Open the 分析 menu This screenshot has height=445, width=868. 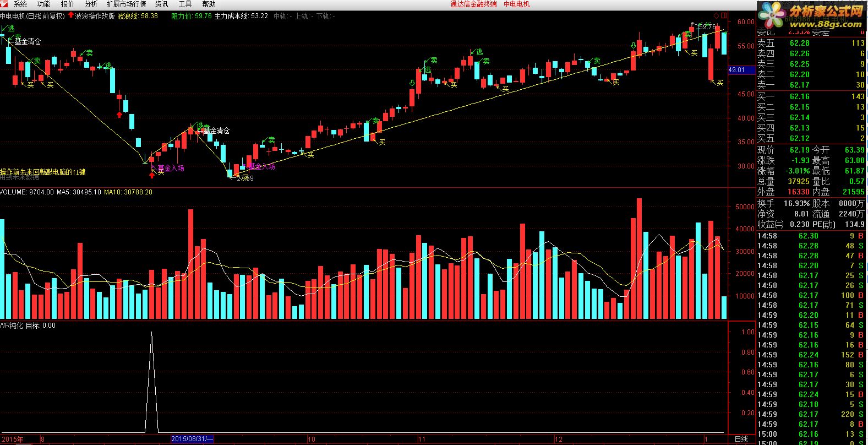click(x=91, y=4)
